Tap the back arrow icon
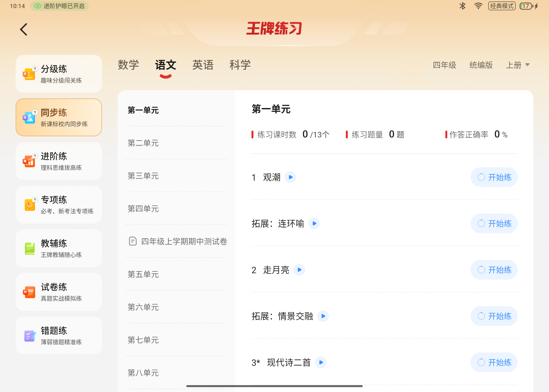 (x=24, y=30)
